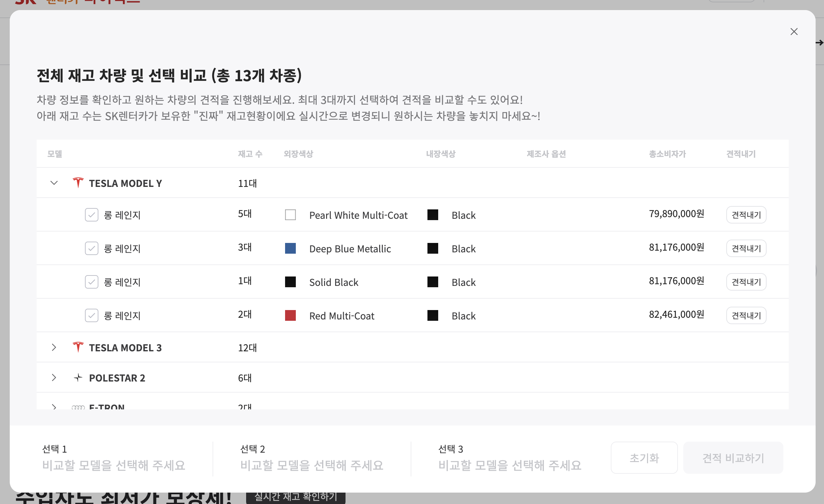Close the inventory comparison modal
The width and height of the screenshot is (824, 504).
(794, 32)
